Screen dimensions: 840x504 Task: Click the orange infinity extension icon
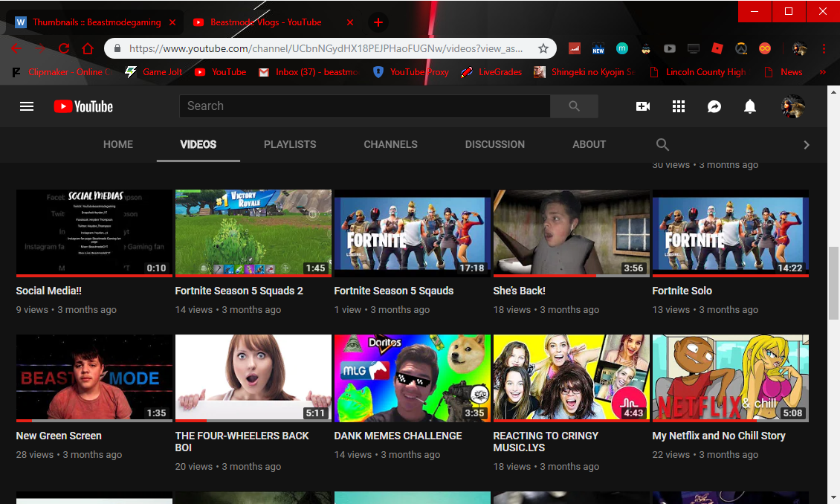click(x=765, y=49)
